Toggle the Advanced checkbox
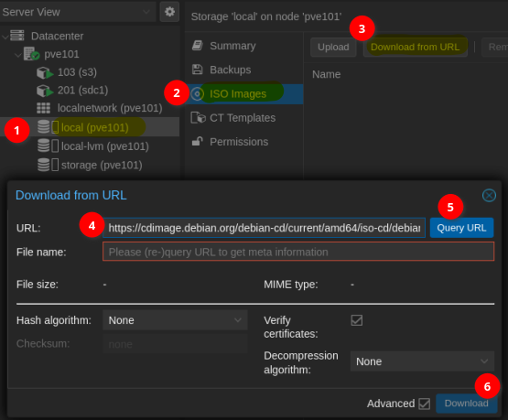This screenshot has width=508, height=420. click(x=424, y=404)
